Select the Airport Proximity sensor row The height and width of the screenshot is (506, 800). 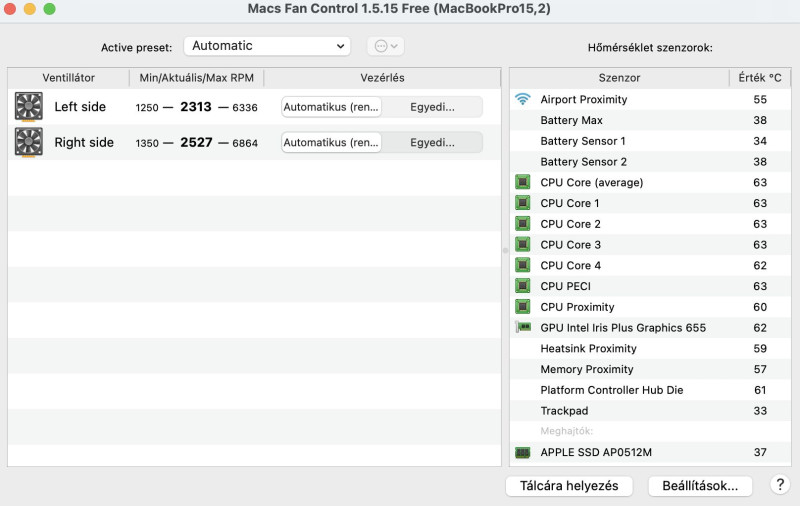[x=650, y=99]
